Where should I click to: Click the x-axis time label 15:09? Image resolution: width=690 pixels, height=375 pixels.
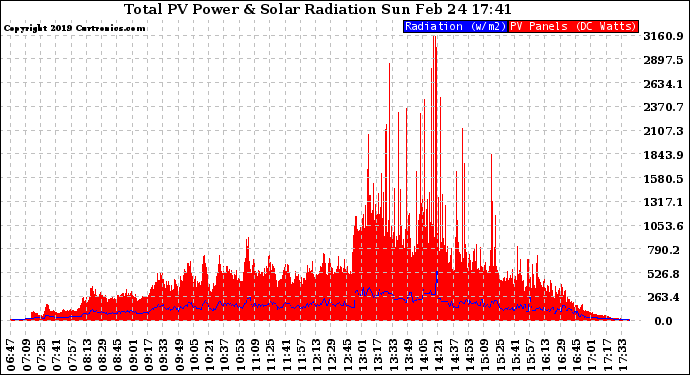[484, 355]
